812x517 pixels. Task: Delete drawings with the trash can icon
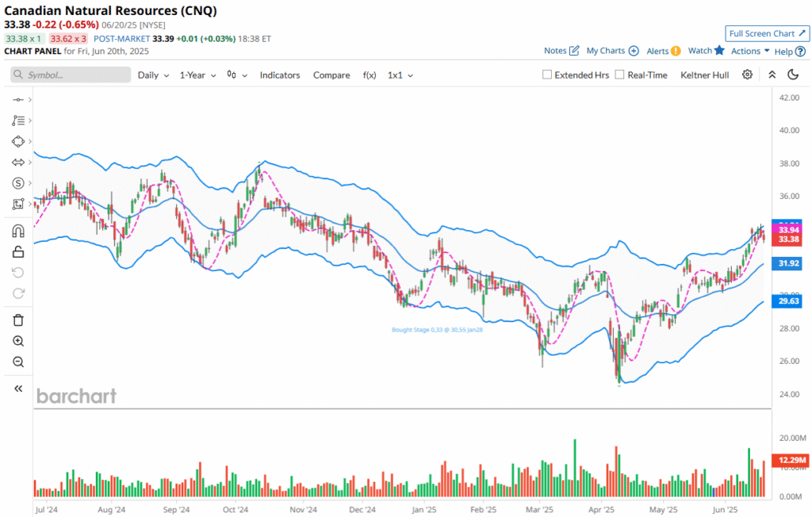[18, 320]
